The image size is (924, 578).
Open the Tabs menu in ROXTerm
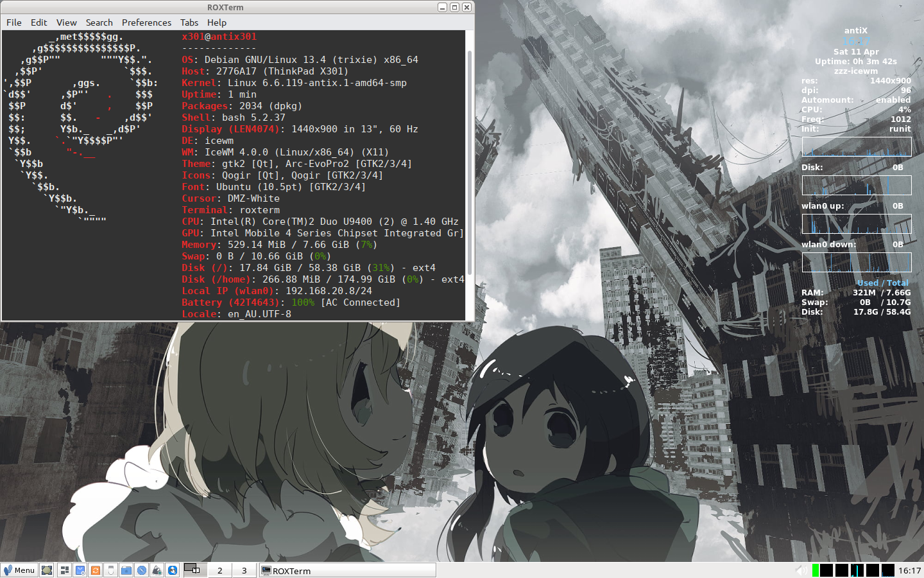click(189, 22)
